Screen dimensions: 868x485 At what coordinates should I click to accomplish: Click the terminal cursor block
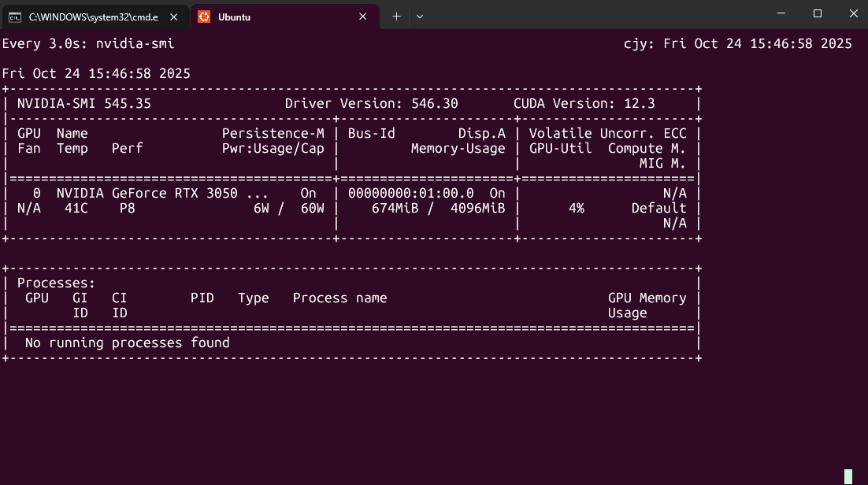point(848,476)
